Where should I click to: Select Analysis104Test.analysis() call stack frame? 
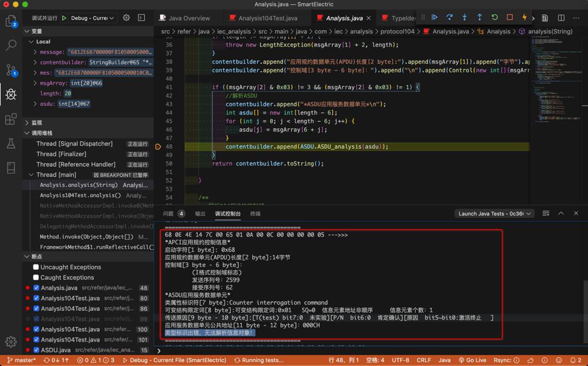click(80, 195)
